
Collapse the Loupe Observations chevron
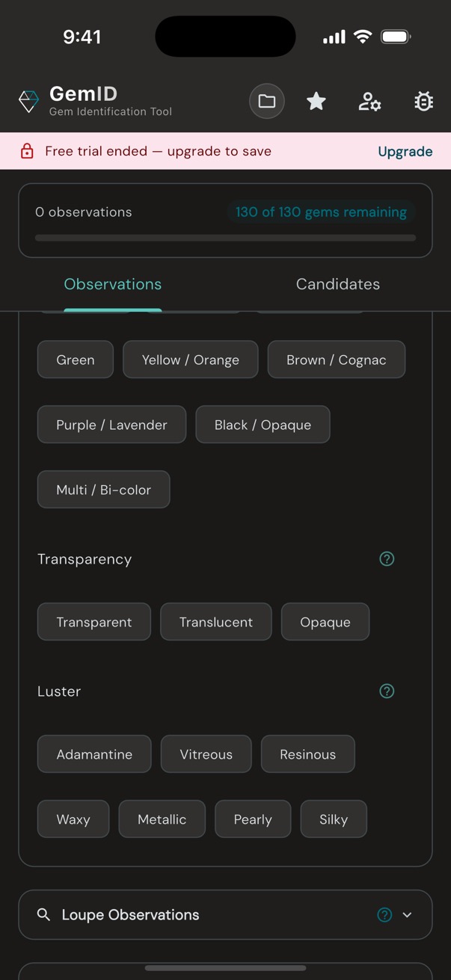[x=408, y=914]
